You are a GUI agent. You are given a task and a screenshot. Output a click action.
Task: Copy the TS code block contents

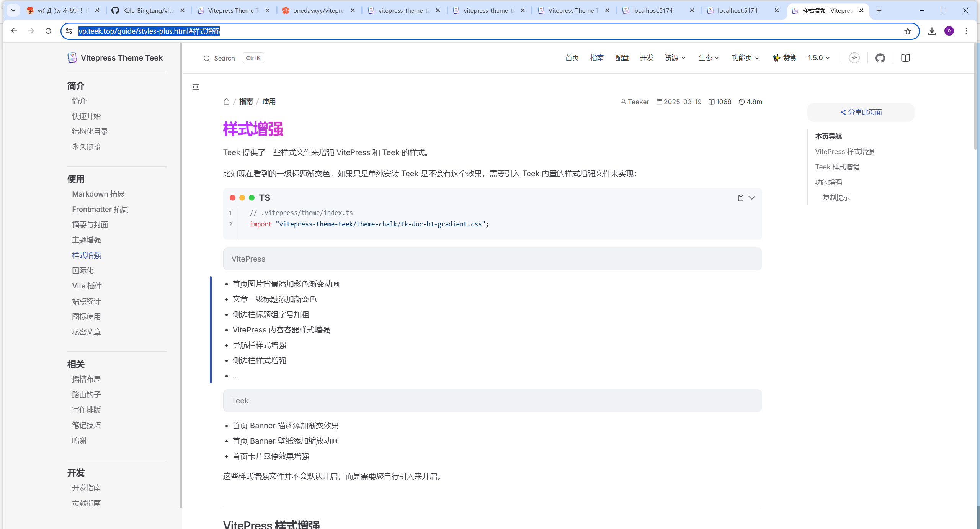pos(740,198)
